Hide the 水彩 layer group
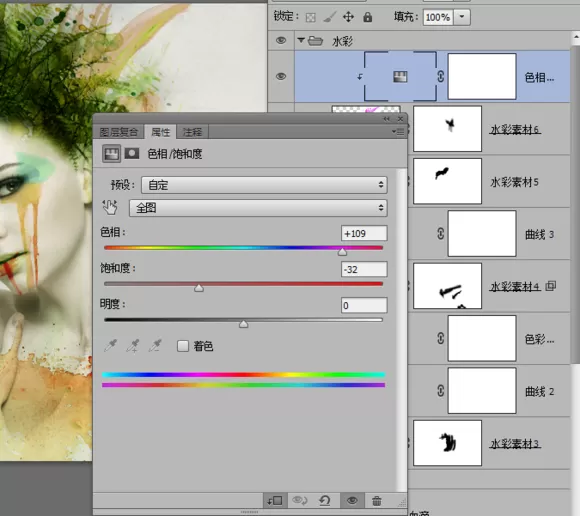This screenshot has height=516, width=580. click(281, 40)
